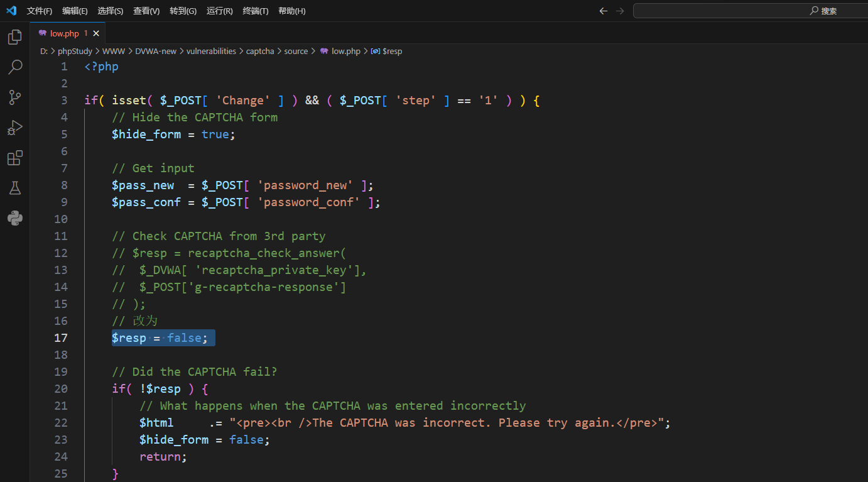868x482 pixels.
Task: Click the vulnerabilities breadcrumb
Action: pos(211,52)
